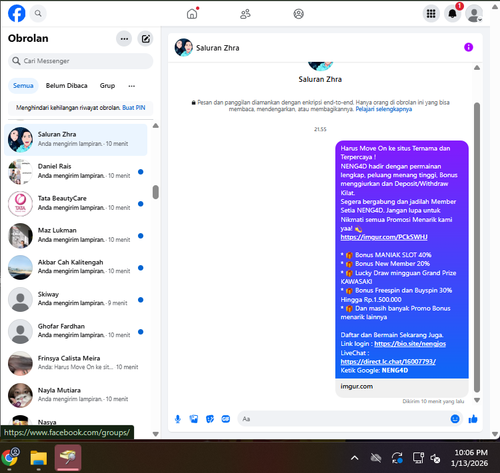Open the Saluran Zhra conversation row
500x473 pixels.
[76, 140]
